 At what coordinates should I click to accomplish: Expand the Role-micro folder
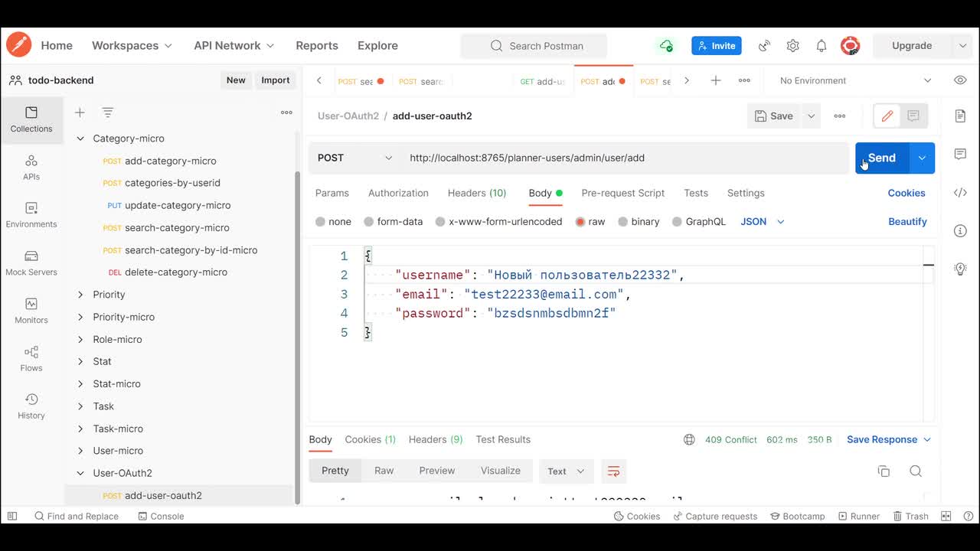tap(80, 339)
